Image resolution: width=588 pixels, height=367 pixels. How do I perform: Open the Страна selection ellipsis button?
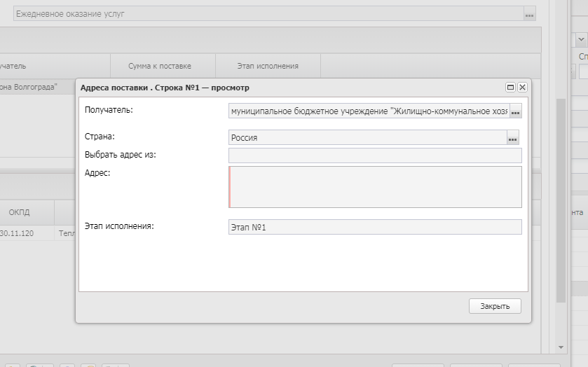pyautogui.click(x=512, y=138)
